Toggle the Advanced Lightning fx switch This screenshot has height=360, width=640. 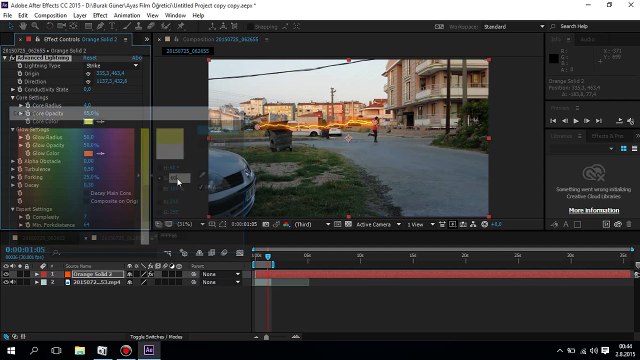[12, 58]
